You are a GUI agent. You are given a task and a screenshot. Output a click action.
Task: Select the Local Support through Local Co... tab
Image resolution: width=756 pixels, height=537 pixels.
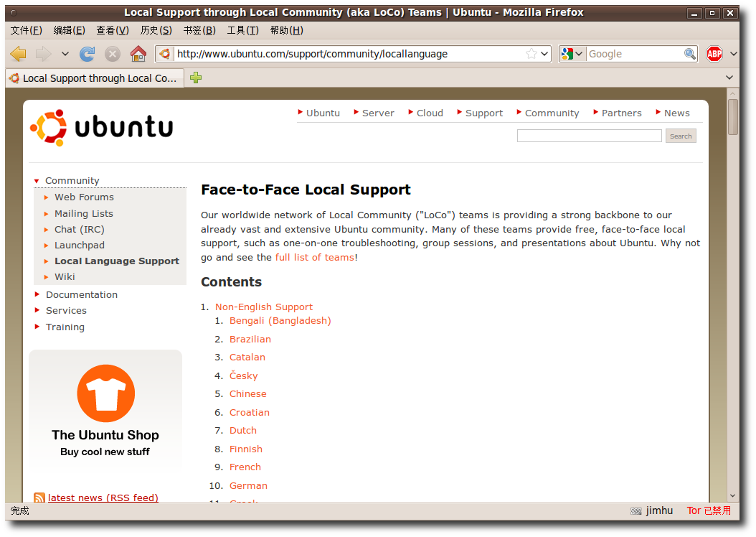(x=95, y=78)
